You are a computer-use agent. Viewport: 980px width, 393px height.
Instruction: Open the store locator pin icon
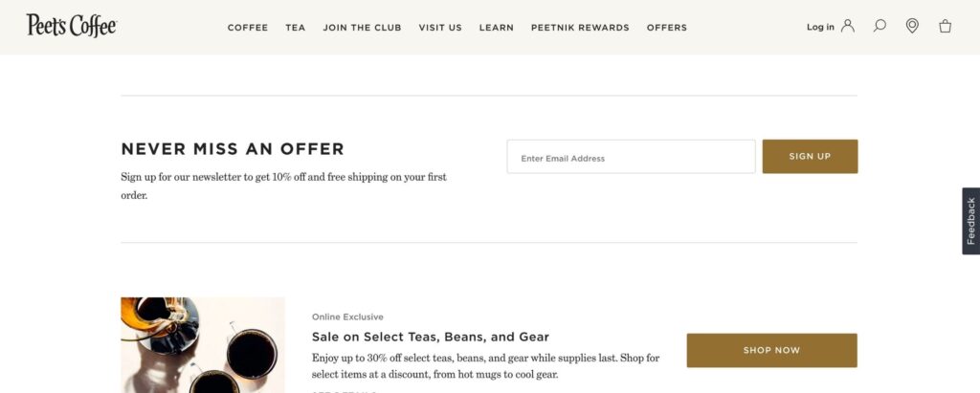(912, 26)
